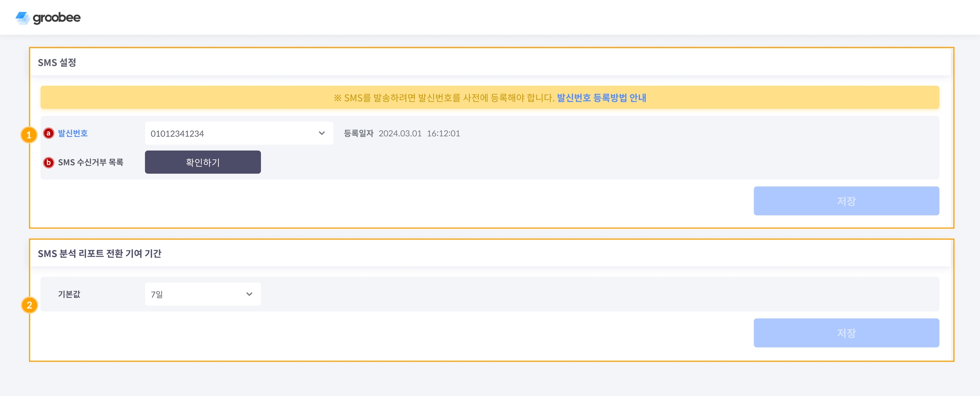980x396 pixels.
Task: Expand the 7일 default period dropdown
Action: point(202,294)
